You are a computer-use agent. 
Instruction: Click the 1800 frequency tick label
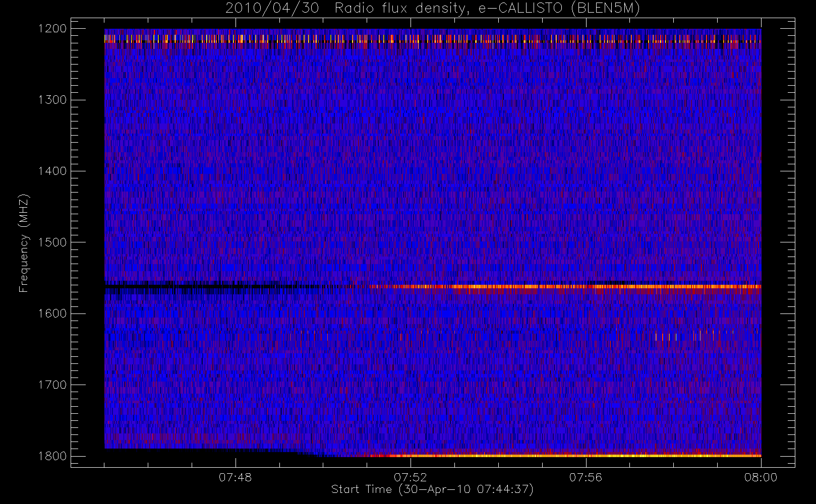point(52,456)
